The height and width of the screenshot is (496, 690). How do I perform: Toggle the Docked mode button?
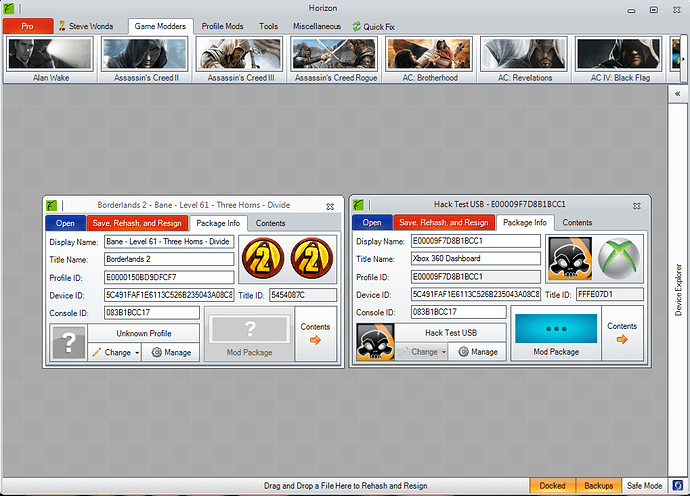(x=553, y=485)
